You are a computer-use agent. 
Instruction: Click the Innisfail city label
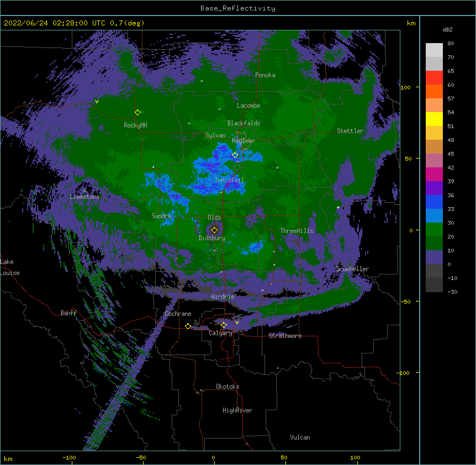click(229, 180)
